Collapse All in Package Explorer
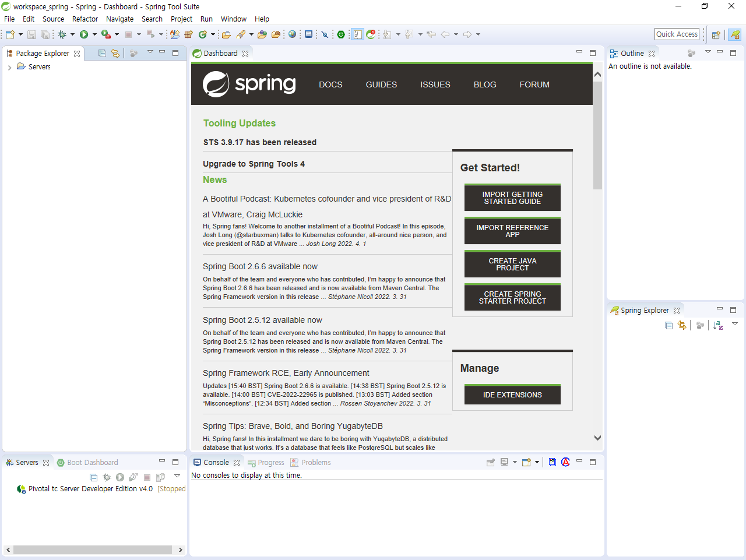746x560 pixels. [103, 53]
